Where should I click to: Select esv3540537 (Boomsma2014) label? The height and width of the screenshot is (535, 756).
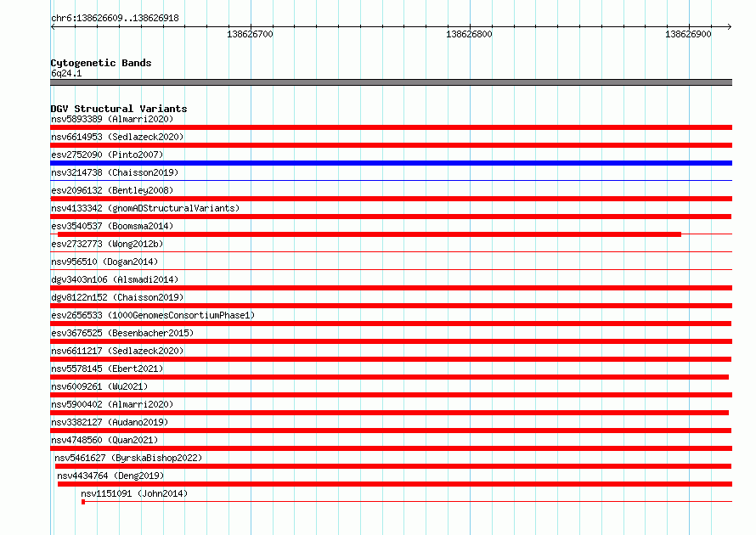[x=112, y=226]
